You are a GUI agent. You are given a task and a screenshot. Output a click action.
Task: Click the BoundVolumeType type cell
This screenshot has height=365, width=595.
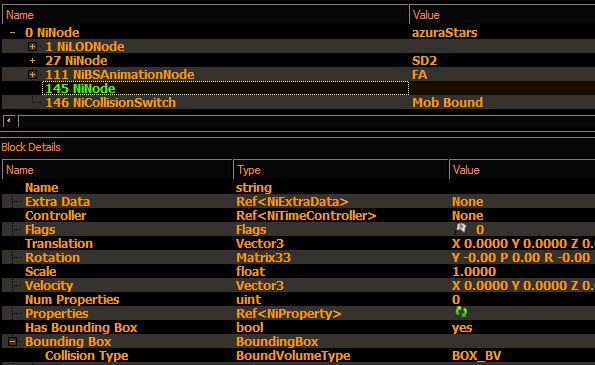293,356
